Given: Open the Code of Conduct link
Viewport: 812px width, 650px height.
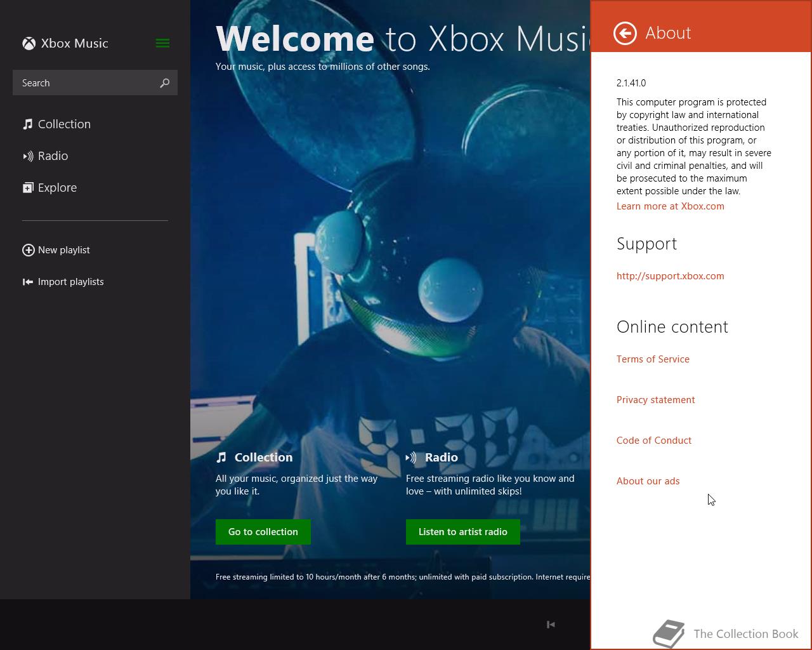Looking at the screenshot, I should [654, 441].
